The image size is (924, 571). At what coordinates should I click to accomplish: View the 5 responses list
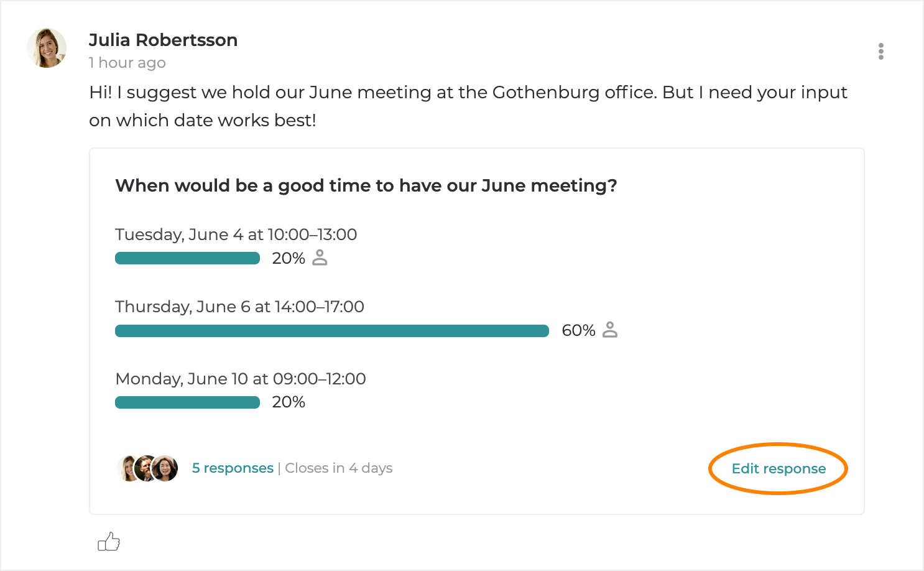(x=233, y=468)
